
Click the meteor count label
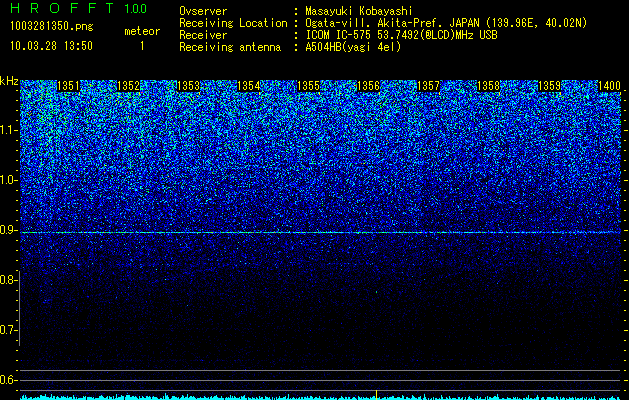pyautogui.click(x=142, y=31)
